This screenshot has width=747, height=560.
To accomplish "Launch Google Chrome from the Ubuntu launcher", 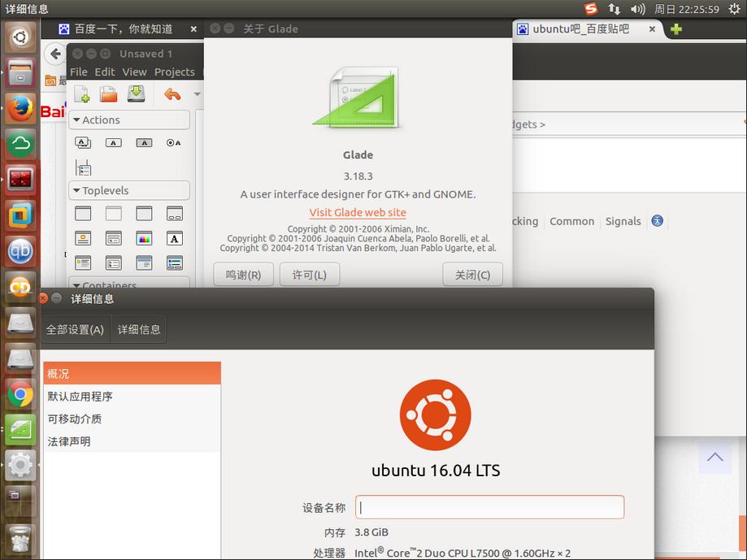I will [x=20, y=394].
